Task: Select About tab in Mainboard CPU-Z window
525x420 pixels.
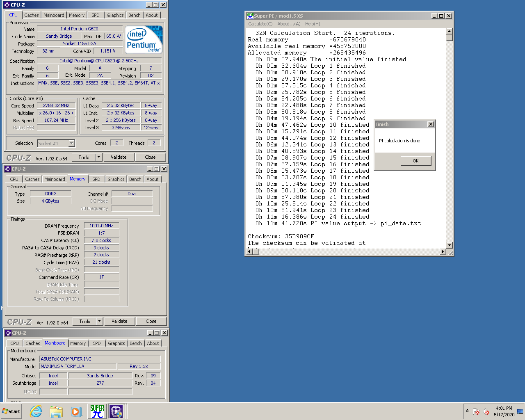Action: coord(153,343)
